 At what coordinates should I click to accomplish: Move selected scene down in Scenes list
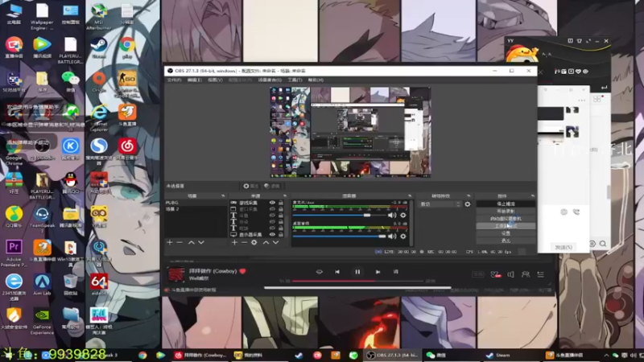pos(200,243)
